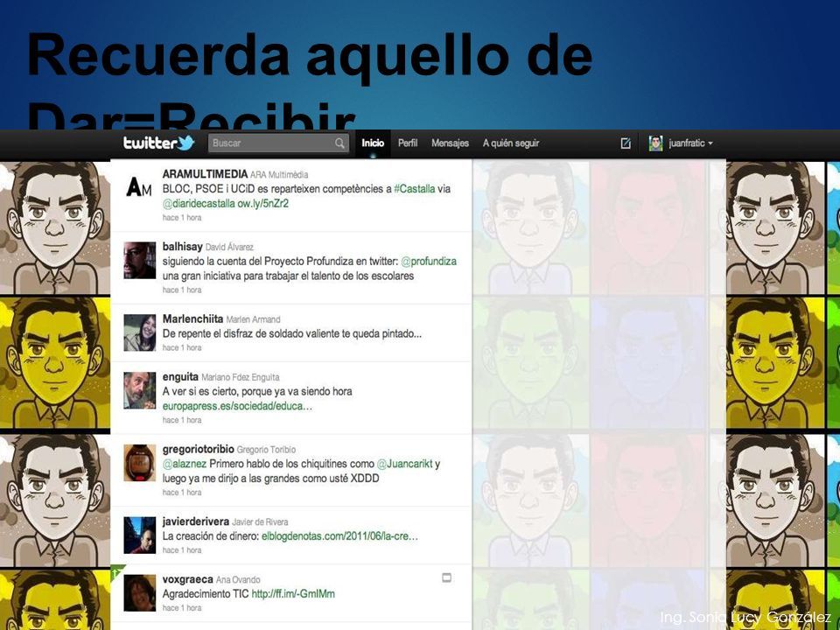Open the gregoriotoribio avatar
Image resolution: width=840 pixels, height=630 pixels.
(139, 462)
